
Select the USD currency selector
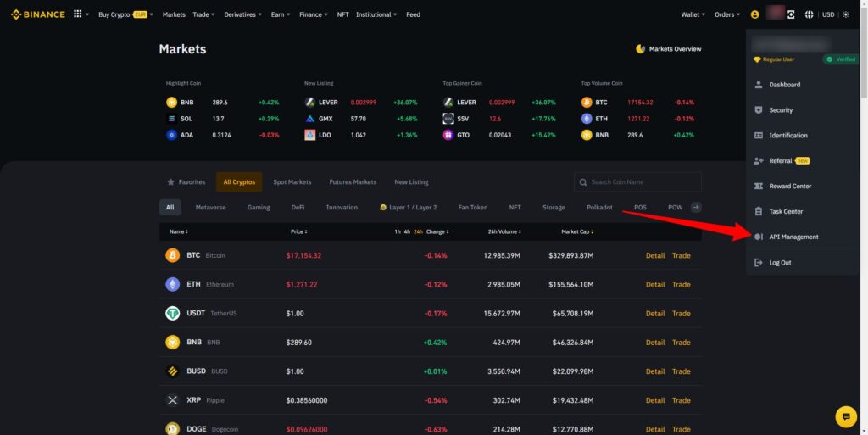(x=828, y=14)
